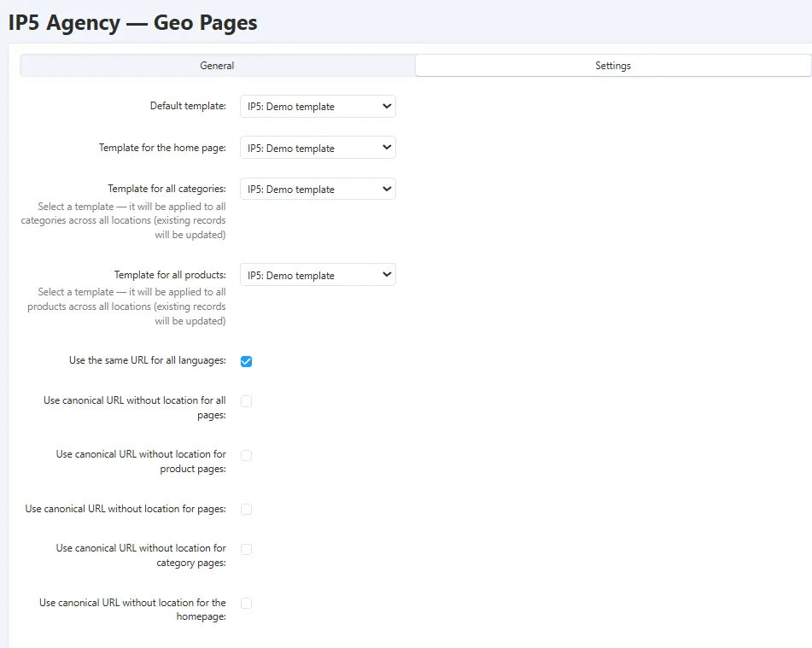
Task: Click the 'Template for all products:' label
Action: click(170, 275)
